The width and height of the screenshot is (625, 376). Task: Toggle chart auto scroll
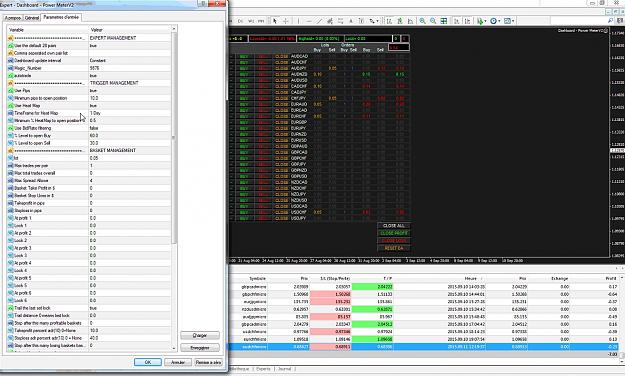(457, 21)
